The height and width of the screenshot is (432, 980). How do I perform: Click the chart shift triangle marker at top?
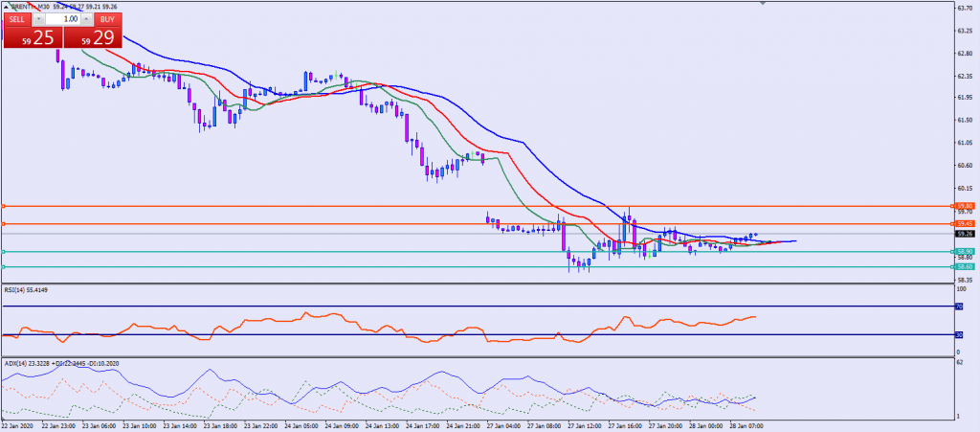coord(763,4)
